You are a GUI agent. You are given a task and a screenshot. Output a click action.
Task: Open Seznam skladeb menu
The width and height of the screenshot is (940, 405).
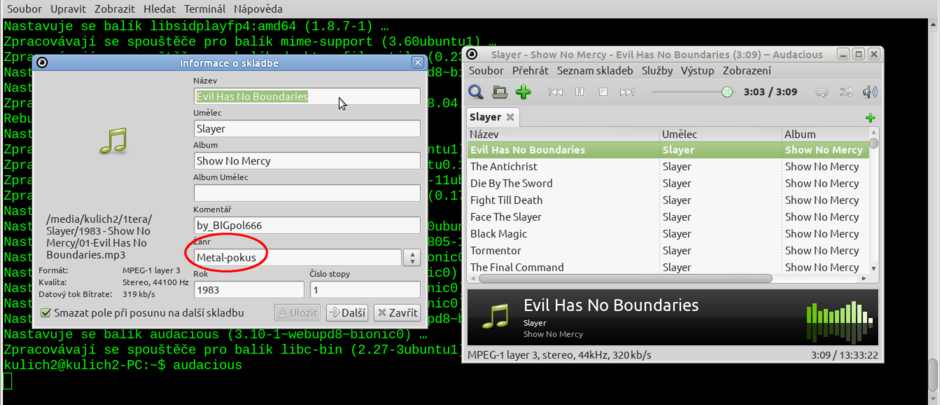click(595, 71)
